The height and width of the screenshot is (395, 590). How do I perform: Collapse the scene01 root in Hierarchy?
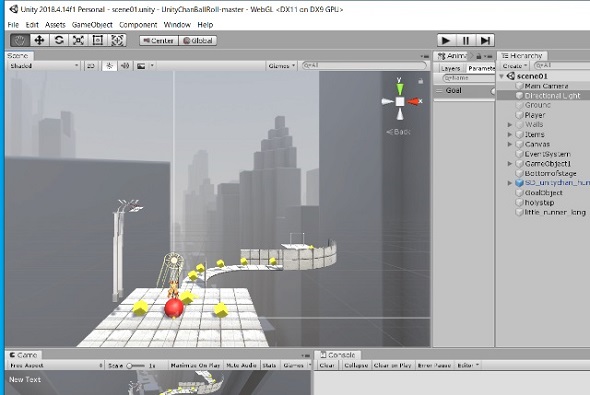tap(502, 76)
